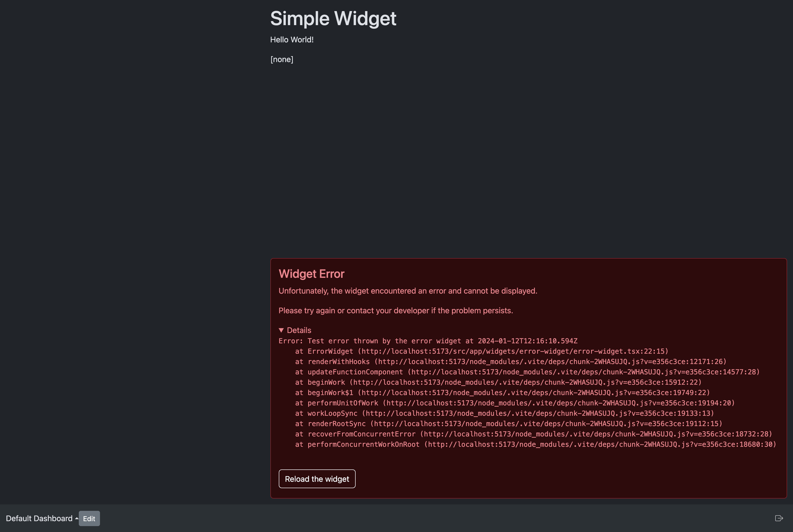Image resolution: width=793 pixels, height=532 pixels.
Task: Click the 'at workLoopSync' stack trace line
Action: (505, 413)
